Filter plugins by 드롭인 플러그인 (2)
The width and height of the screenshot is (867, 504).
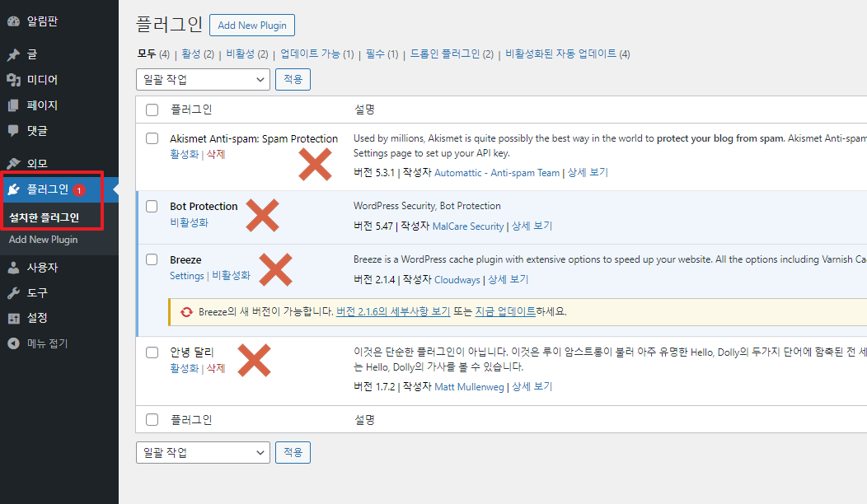(x=452, y=54)
